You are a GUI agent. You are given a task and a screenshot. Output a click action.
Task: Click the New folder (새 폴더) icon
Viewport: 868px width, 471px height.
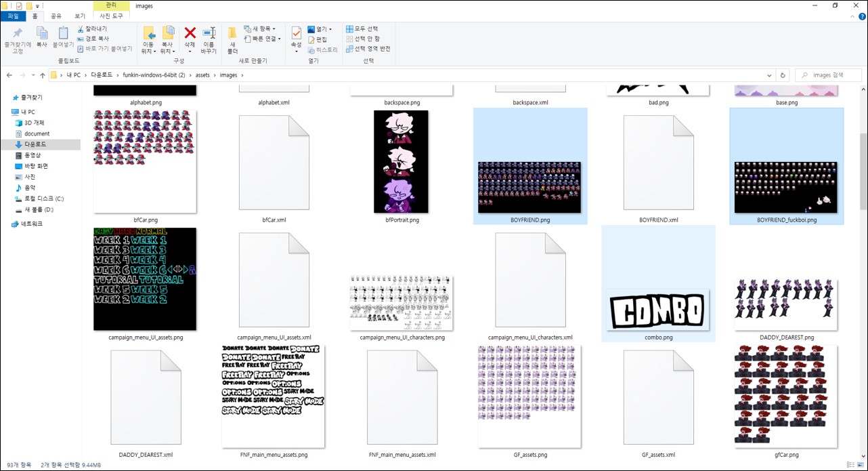click(x=232, y=33)
